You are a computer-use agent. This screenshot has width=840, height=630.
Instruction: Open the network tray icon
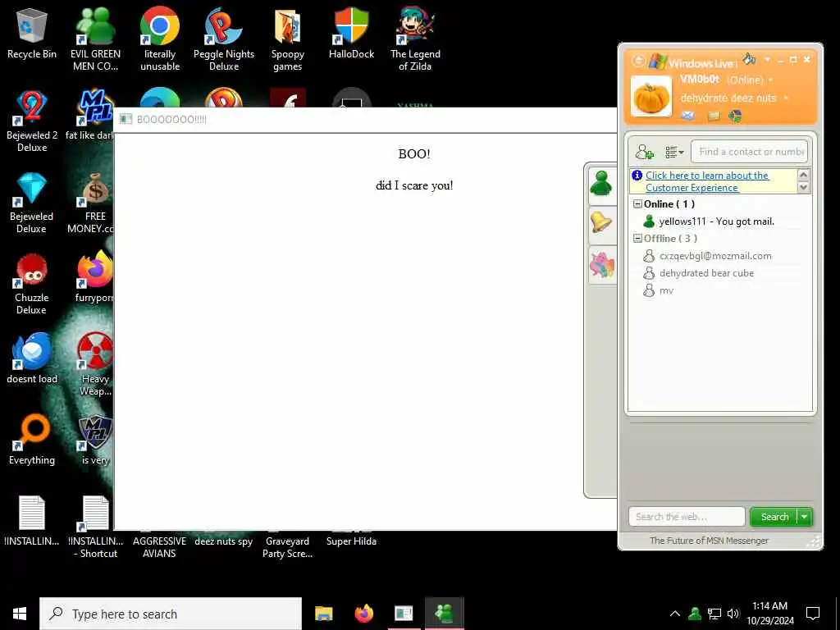(x=714, y=614)
